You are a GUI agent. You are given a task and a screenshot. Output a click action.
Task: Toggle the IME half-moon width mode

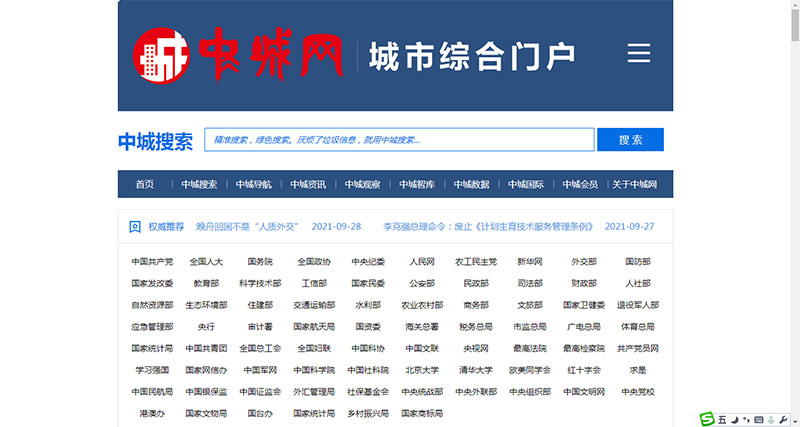(734, 418)
